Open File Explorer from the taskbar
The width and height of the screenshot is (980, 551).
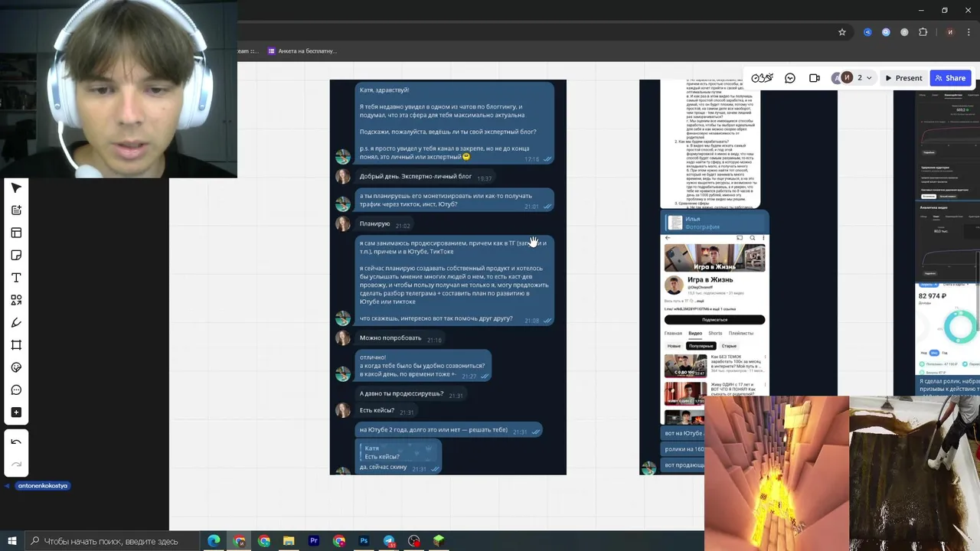click(289, 541)
